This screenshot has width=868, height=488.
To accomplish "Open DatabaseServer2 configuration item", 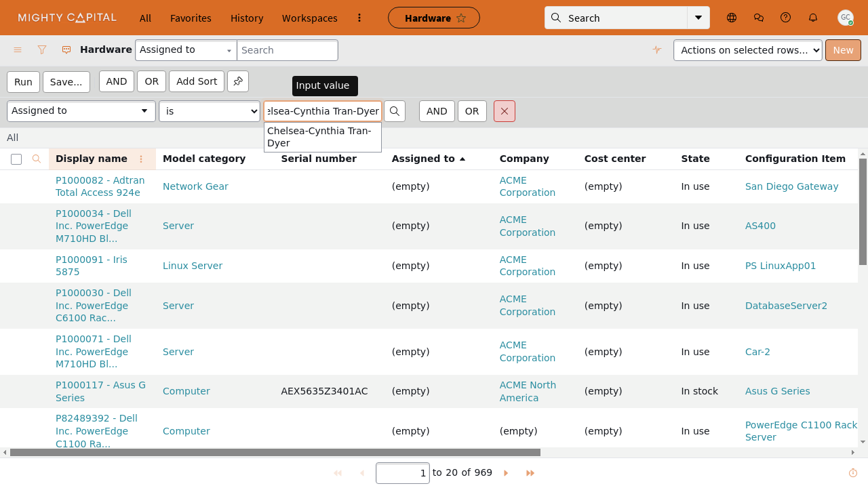I will tap(786, 306).
